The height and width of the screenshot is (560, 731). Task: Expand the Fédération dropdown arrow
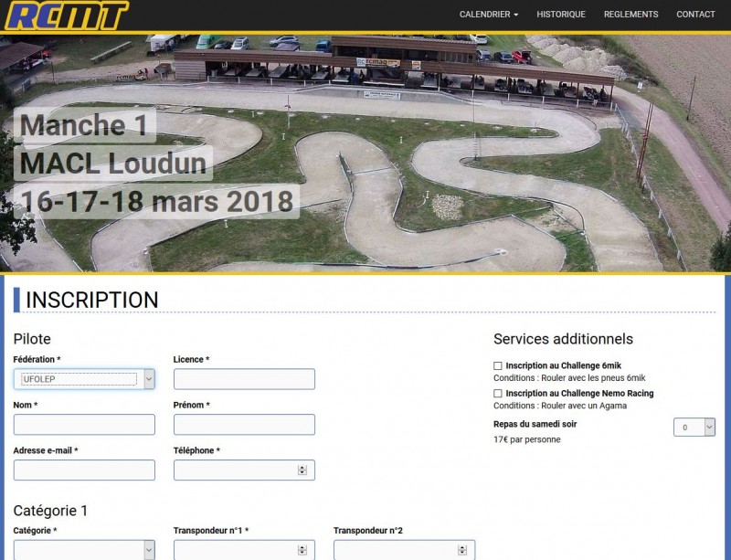149,379
